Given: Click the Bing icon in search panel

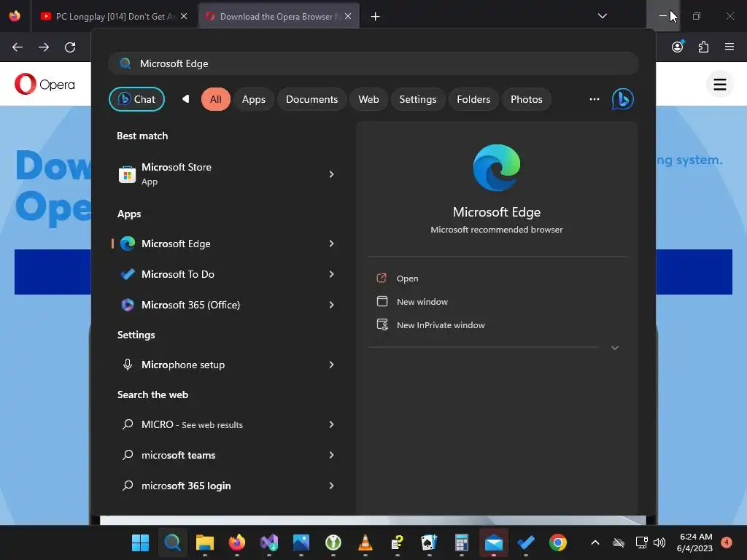Looking at the screenshot, I should pyautogui.click(x=623, y=99).
